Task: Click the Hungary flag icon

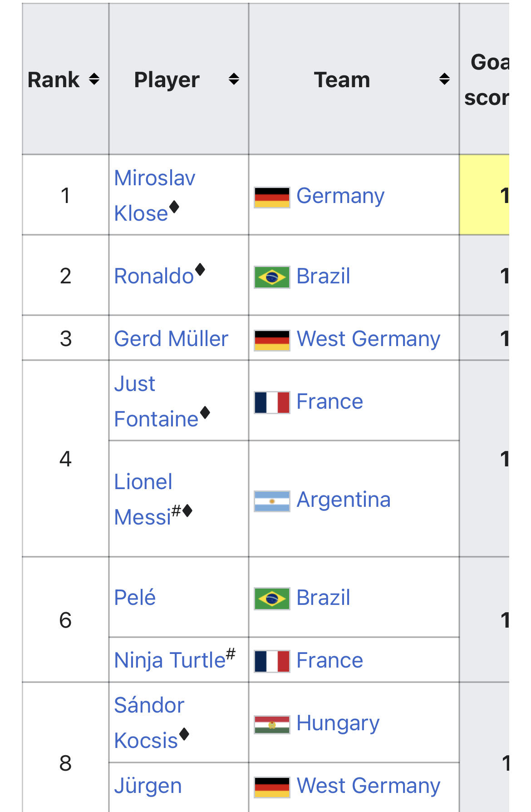Action: pyautogui.click(x=272, y=724)
